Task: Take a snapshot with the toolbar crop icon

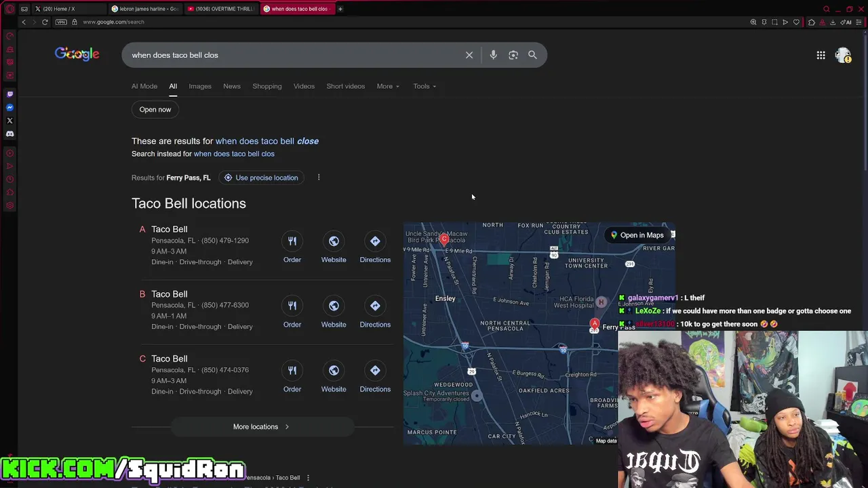Action: pyautogui.click(x=774, y=22)
